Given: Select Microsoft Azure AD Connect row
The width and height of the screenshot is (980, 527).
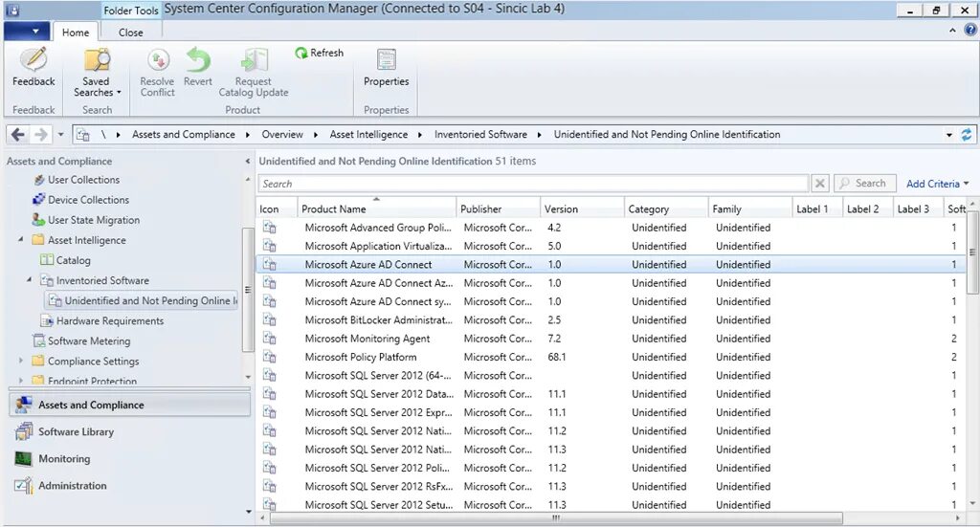Looking at the screenshot, I should pyautogui.click(x=611, y=265).
